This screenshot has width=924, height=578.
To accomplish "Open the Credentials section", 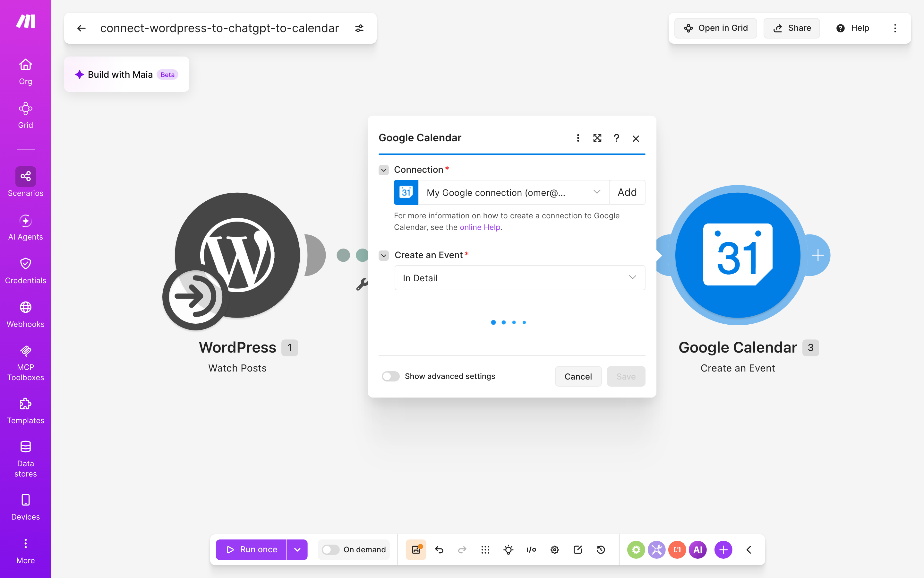I will [26, 271].
